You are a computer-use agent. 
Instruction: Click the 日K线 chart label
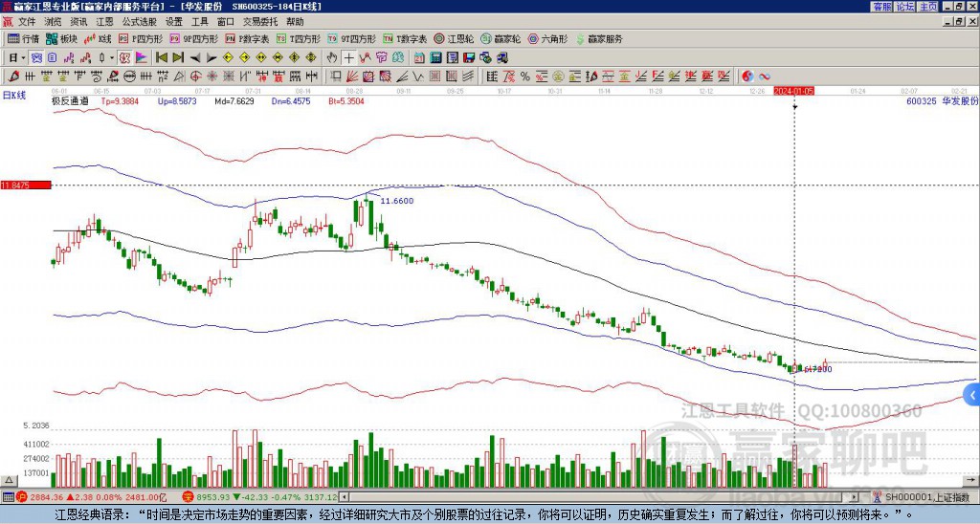tap(14, 96)
